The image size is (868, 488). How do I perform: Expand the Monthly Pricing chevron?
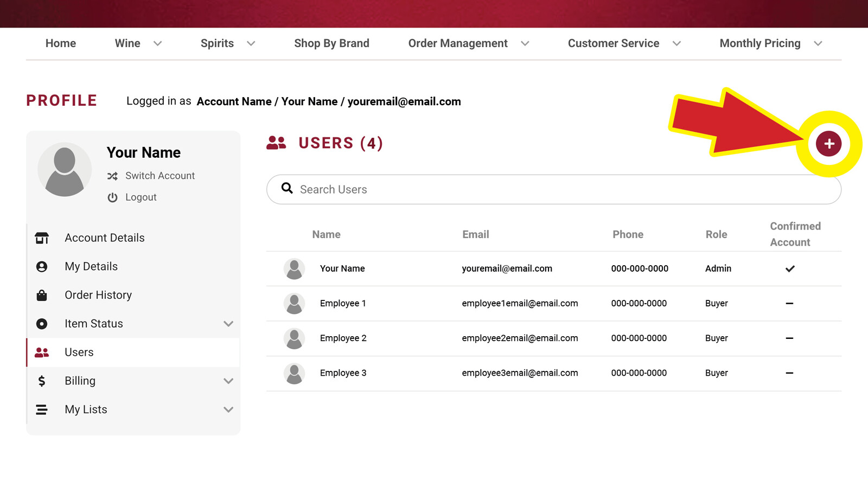[818, 43]
